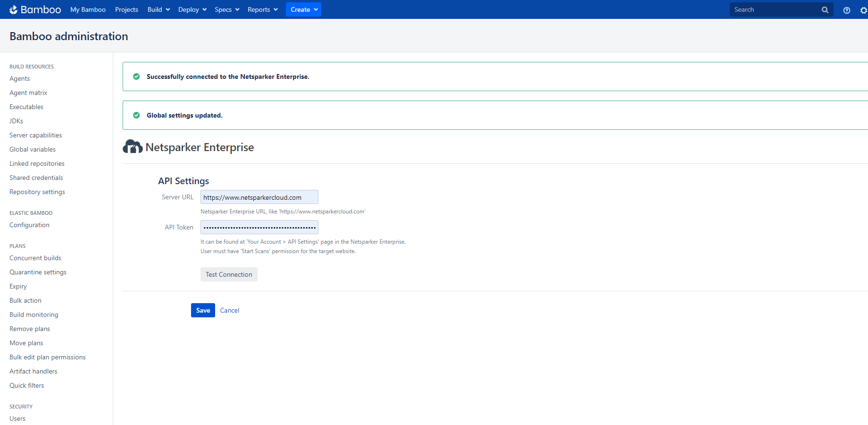The height and width of the screenshot is (425, 868).
Task: Open Bulk edit plan permissions link
Action: pos(48,357)
